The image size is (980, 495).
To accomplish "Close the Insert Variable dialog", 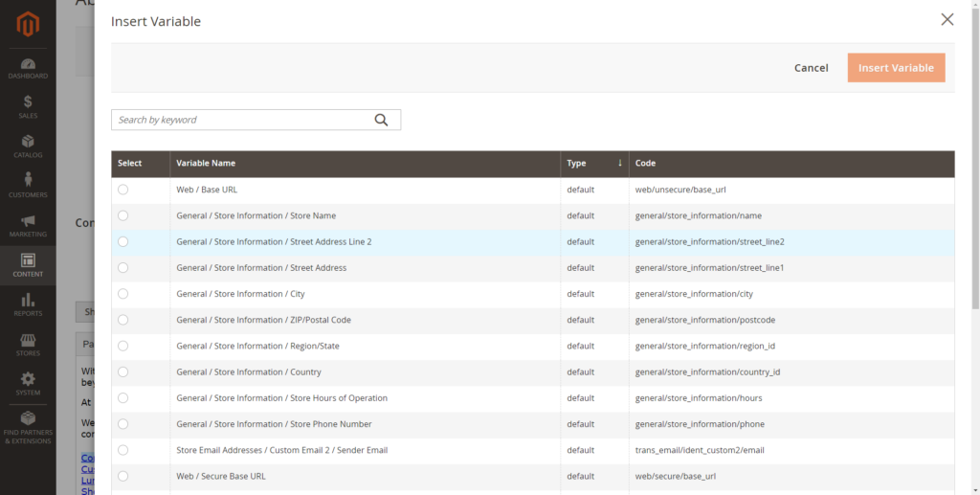I will 947,19.
